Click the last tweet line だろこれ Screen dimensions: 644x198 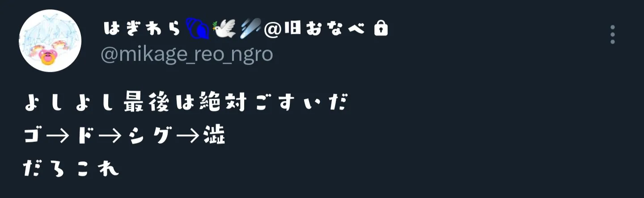pos(71,169)
